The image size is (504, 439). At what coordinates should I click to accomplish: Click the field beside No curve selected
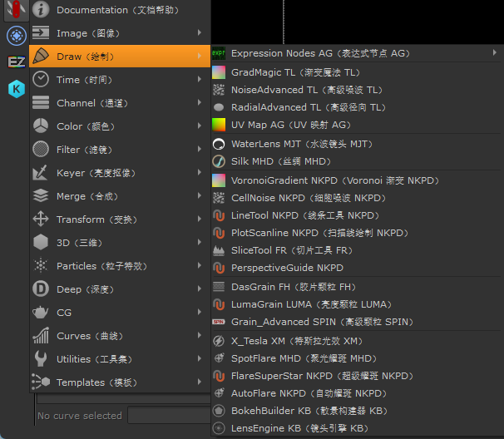tap(169, 415)
